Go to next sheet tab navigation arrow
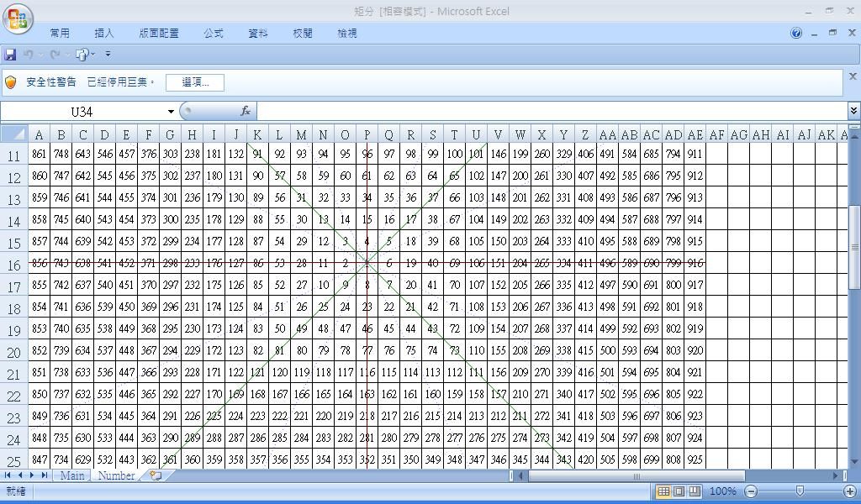 32,475
